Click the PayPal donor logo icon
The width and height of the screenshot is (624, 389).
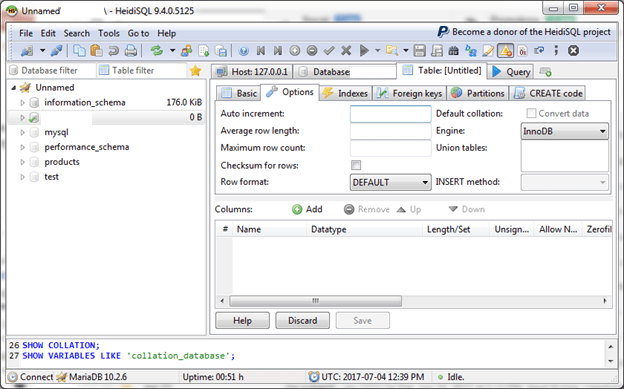point(443,32)
